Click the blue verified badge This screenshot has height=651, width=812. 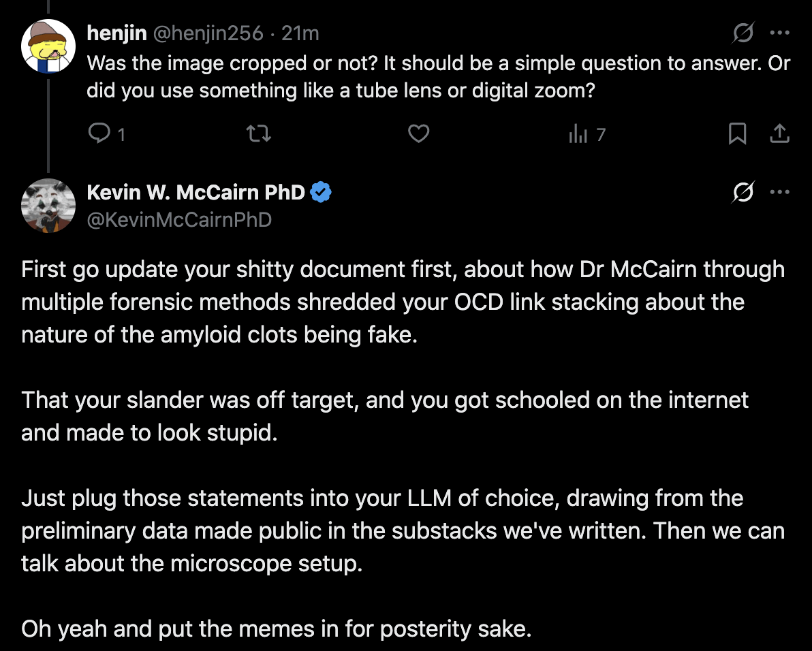tap(321, 193)
